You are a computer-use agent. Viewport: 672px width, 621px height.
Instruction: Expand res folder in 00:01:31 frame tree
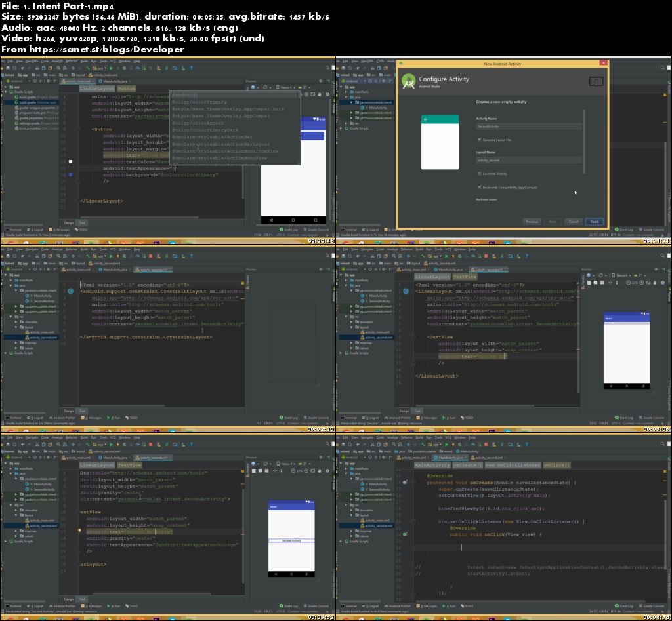(346, 123)
